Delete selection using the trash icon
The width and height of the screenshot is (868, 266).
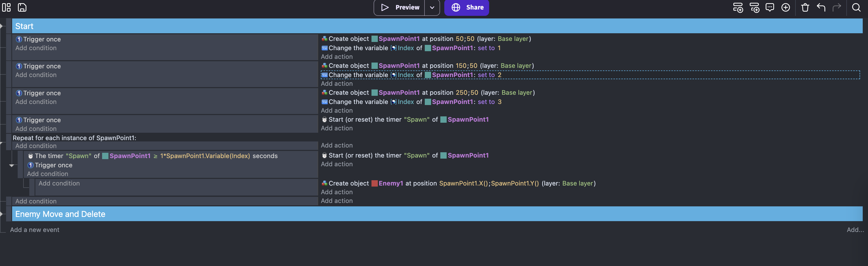(x=805, y=7)
